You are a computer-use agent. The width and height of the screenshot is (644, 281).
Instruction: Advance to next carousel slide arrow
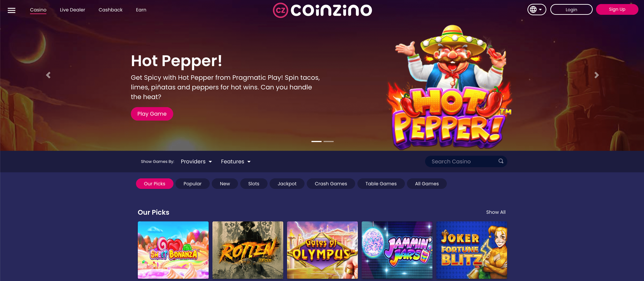[596, 75]
